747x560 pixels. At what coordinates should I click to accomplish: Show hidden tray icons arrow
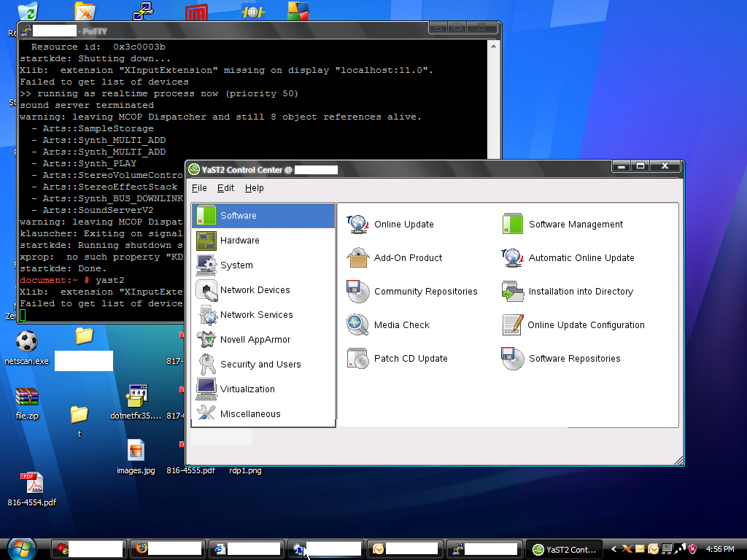tap(614, 550)
